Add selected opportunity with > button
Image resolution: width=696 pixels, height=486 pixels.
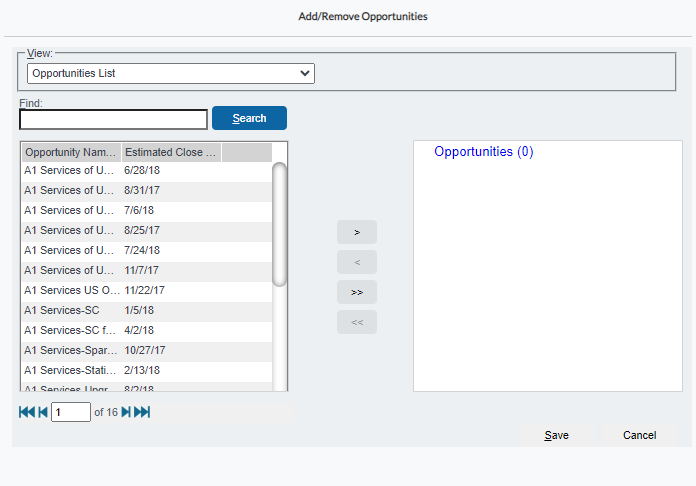(357, 232)
